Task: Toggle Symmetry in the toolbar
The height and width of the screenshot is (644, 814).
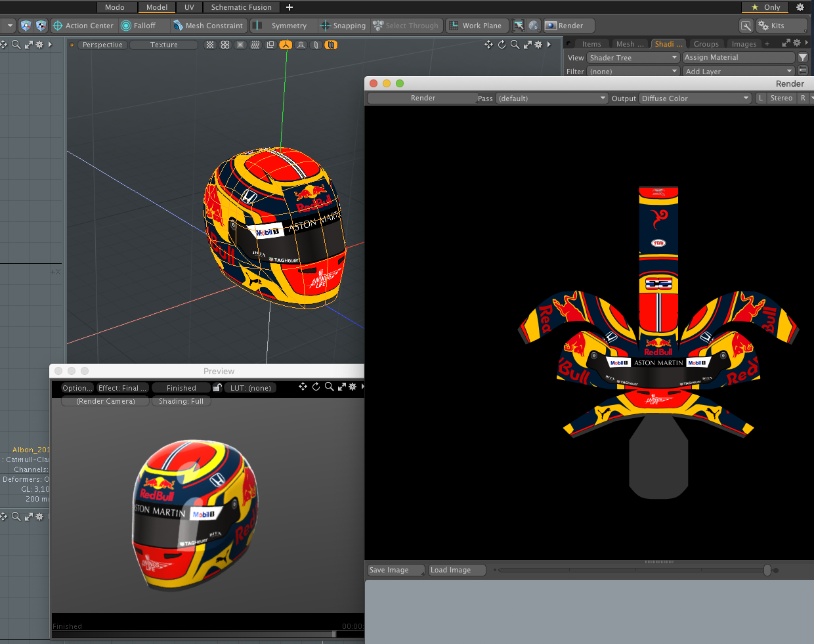Action: coord(281,26)
